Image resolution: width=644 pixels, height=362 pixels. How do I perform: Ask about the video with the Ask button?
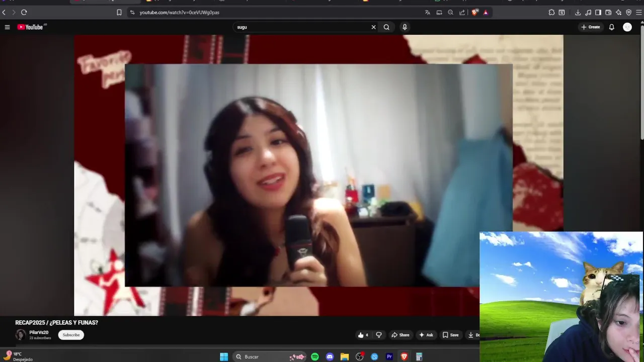click(x=426, y=335)
